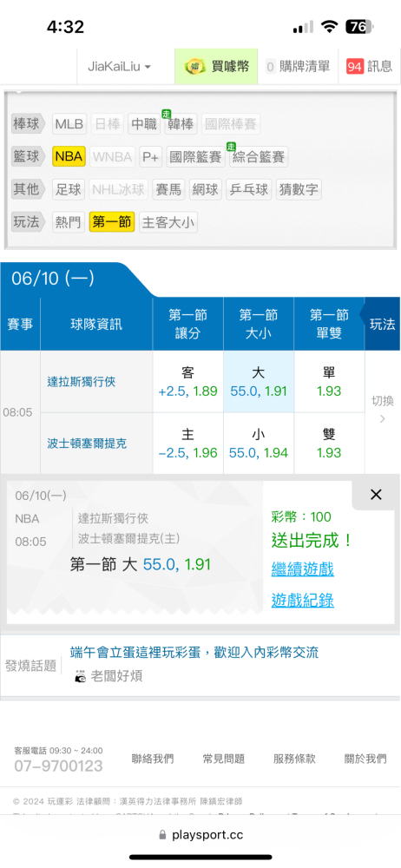Click the 老闆好煩 author name
This screenshot has width=401, height=868.
pyautogui.click(x=116, y=676)
